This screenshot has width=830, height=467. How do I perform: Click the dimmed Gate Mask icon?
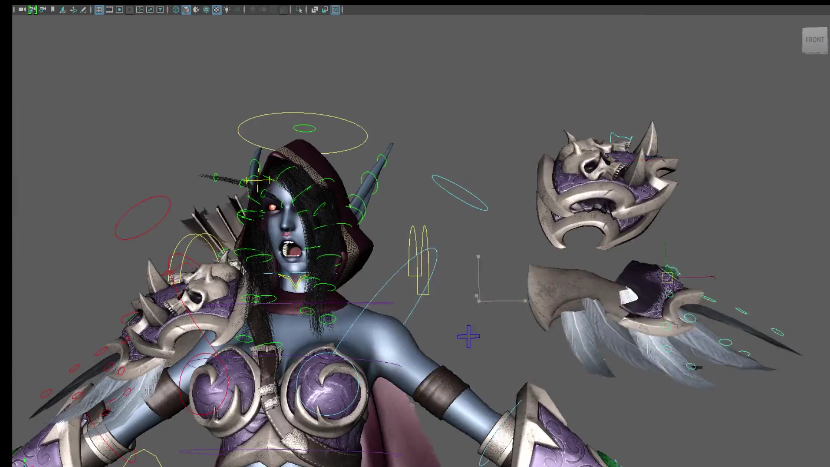click(x=130, y=10)
